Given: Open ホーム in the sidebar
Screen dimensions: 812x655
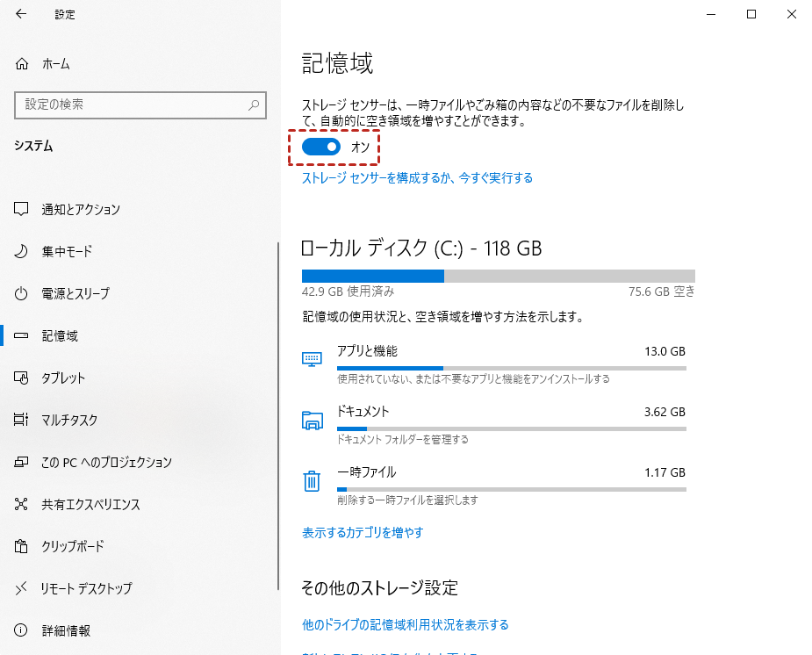Looking at the screenshot, I should [56, 64].
